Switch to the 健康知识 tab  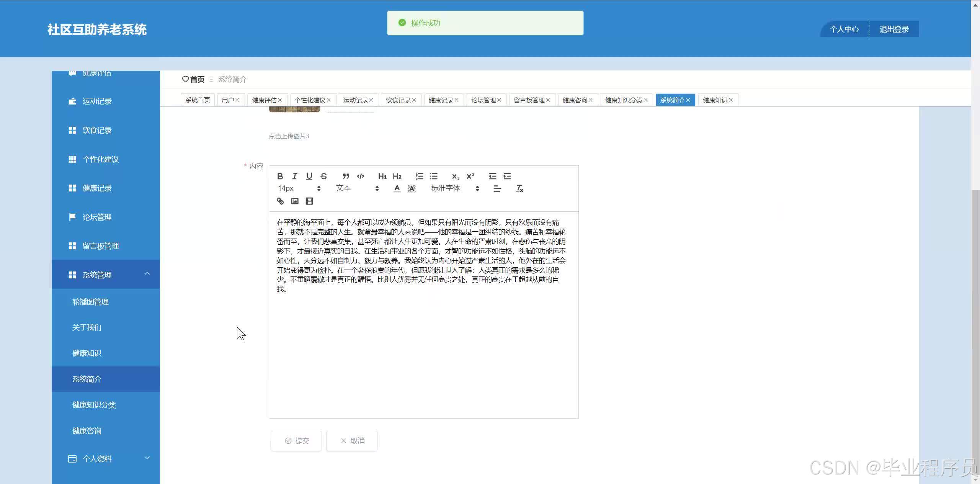pyautogui.click(x=715, y=100)
